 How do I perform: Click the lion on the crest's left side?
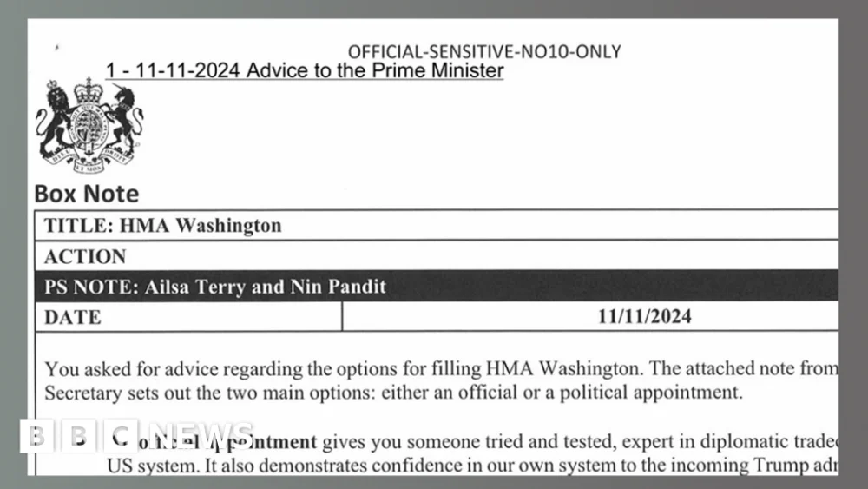54,119
